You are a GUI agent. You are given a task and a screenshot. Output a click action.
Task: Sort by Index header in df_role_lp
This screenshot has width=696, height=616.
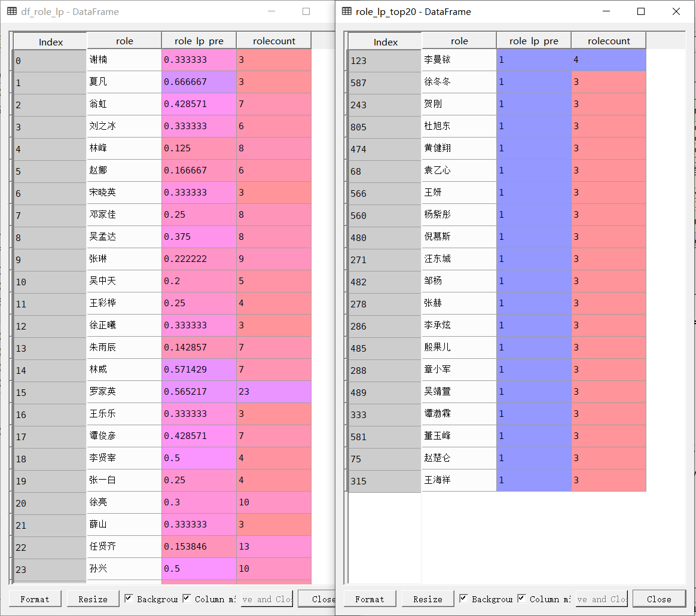[x=50, y=41]
